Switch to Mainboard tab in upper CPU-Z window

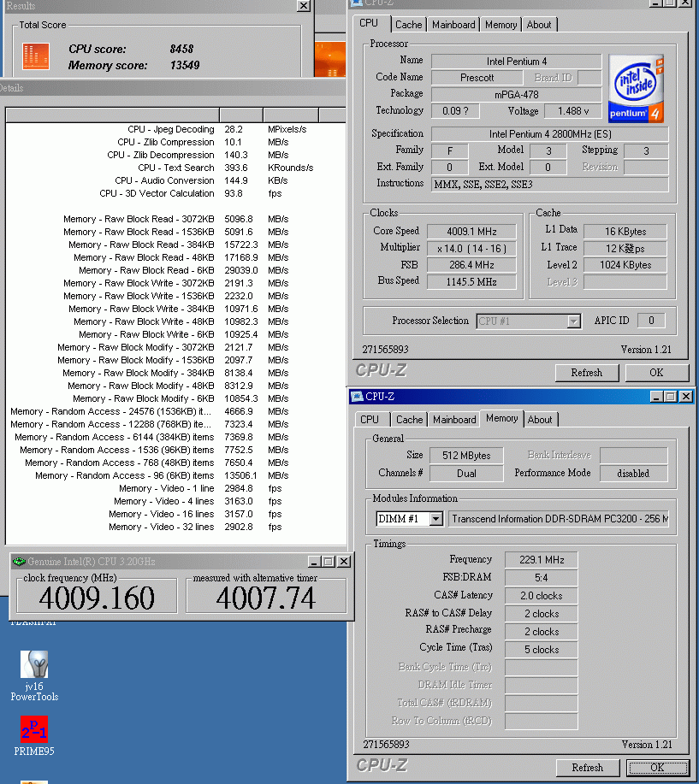[x=453, y=25]
